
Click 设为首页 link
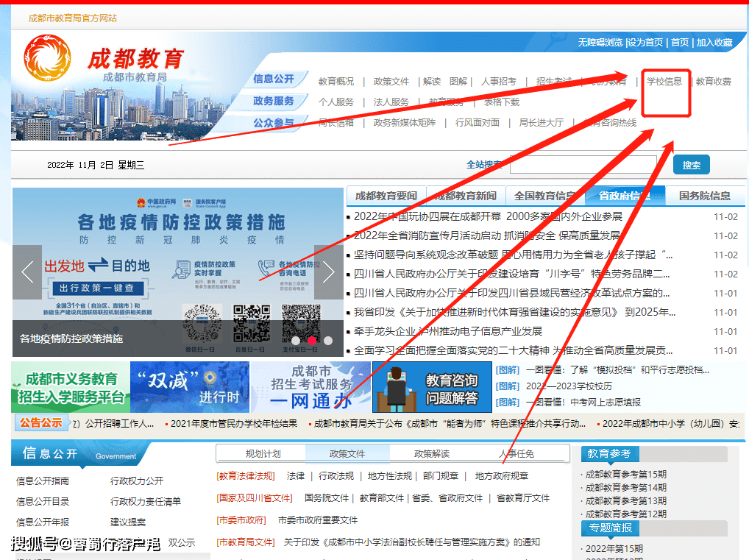(x=645, y=43)
